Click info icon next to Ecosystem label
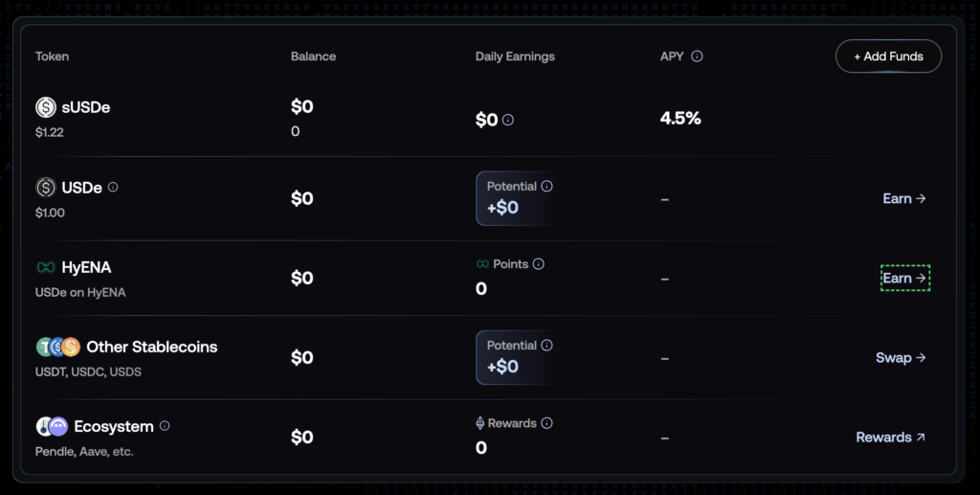980x495 pixels. click(165, 426)
